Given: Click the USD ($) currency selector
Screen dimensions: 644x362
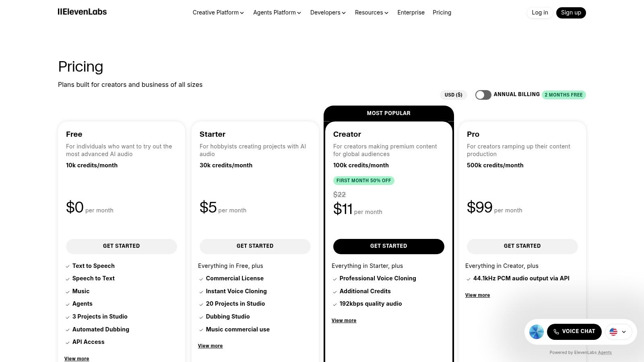Looking at the screenshot, I should (453, 95).
